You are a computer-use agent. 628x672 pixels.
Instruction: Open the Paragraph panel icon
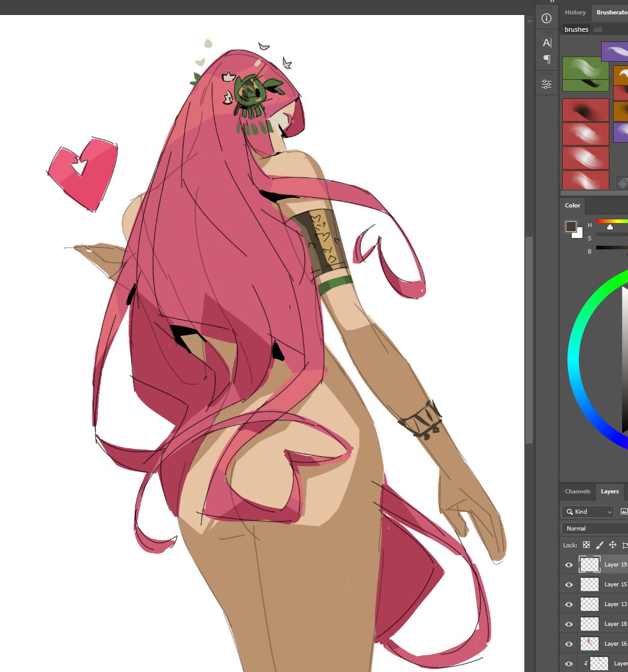547,59
